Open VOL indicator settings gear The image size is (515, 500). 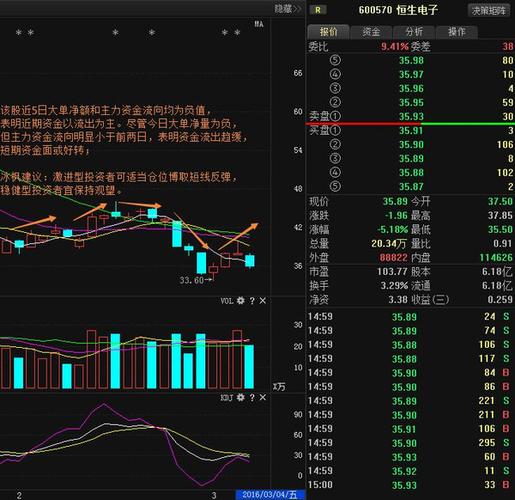(241, 301)
